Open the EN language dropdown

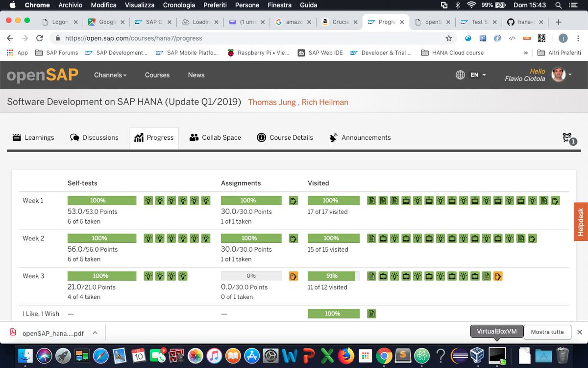click(x=478, y=75)
